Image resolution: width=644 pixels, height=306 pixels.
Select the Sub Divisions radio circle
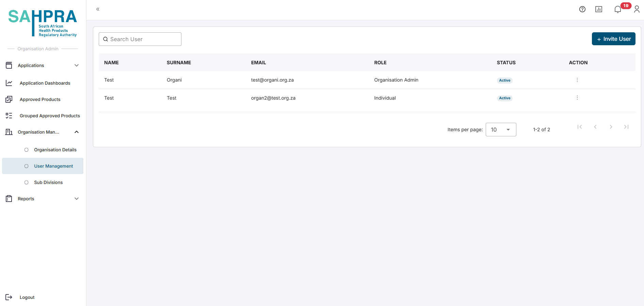[x=26, y=183]
